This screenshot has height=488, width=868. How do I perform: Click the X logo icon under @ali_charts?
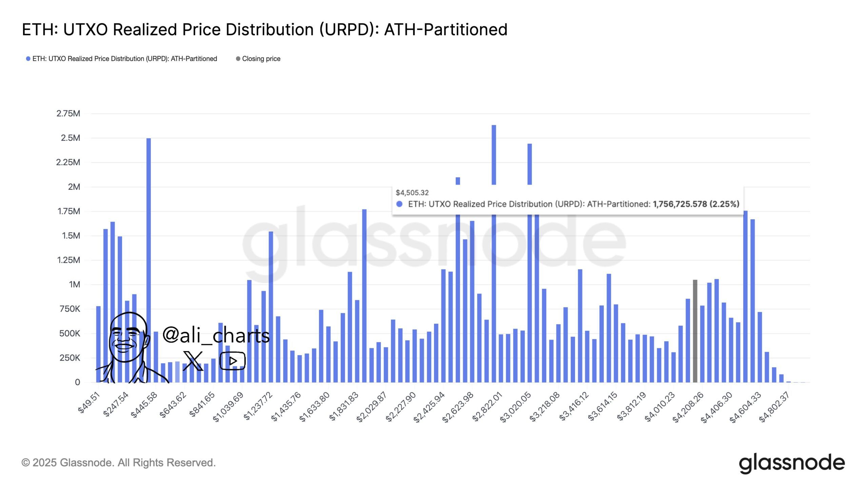click(193, 361)
